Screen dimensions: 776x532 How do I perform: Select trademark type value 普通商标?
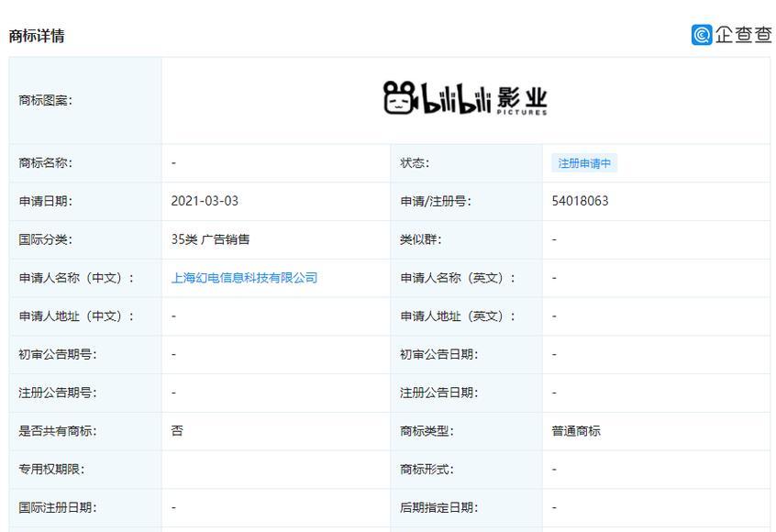pos(576,431)
